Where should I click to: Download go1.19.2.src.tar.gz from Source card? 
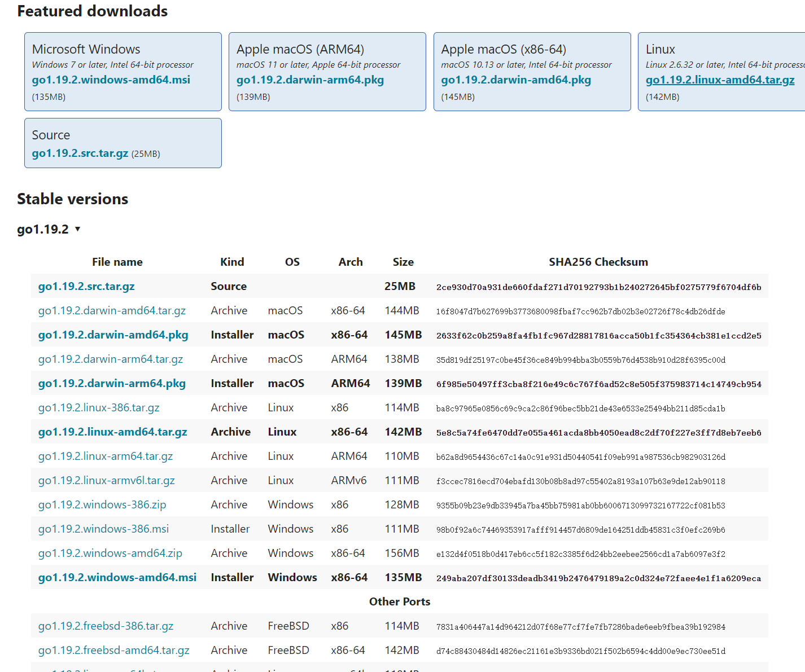(80, 153)
